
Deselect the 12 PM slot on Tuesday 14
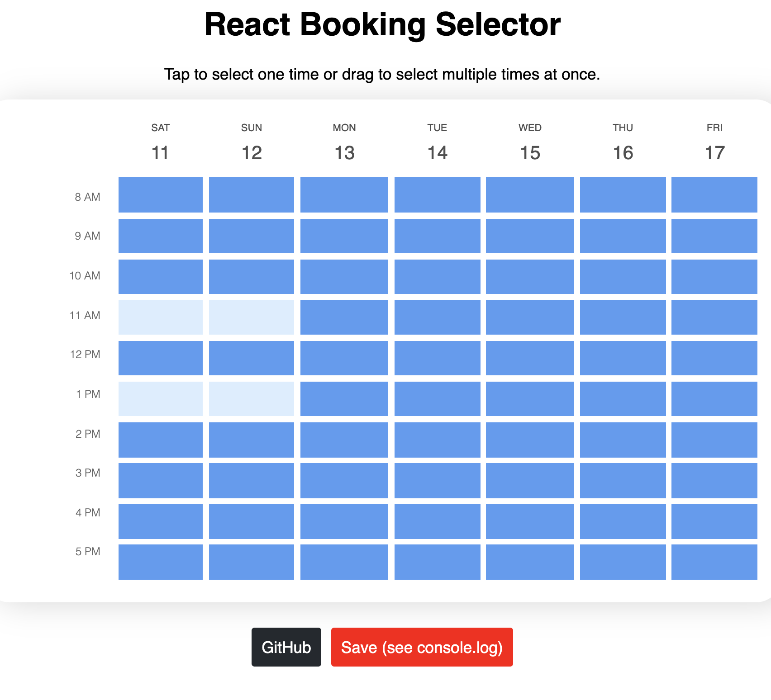coord(437,355)
